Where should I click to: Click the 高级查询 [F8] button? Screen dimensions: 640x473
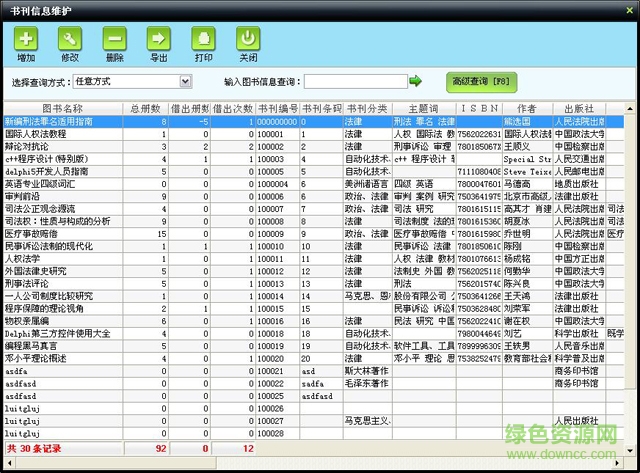(x=482, y=81)
